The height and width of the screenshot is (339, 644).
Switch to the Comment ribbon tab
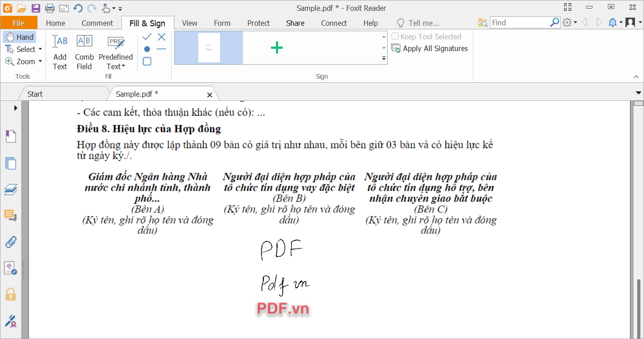pyautogui.click(x=97, y=23)
